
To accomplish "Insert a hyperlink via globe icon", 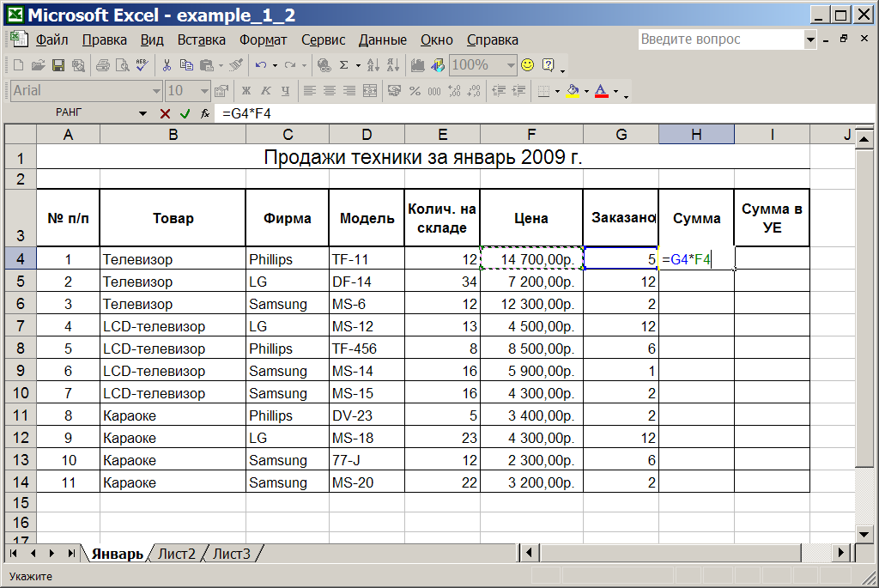I will click(x=324, y=65).
